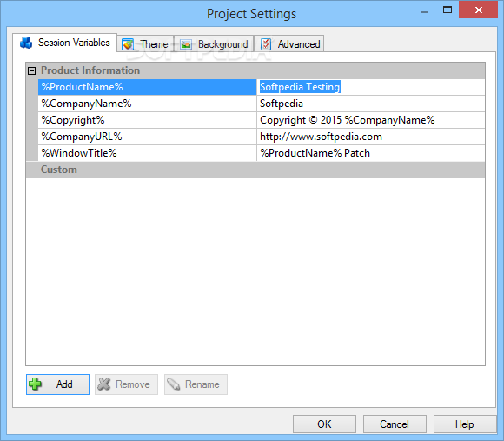Click the Remove button label

click(133, 384)
